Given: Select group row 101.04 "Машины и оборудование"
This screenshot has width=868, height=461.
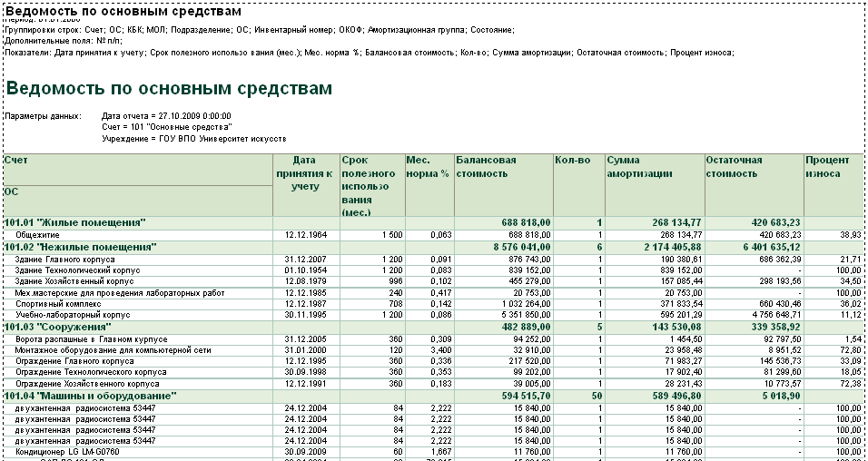Looking at the screenshot, I should tap(433, 396).
